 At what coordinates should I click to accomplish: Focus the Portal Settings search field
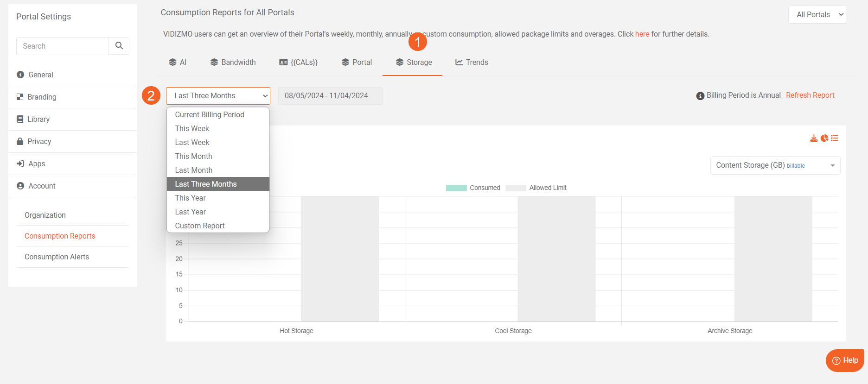tap(63, 46)
